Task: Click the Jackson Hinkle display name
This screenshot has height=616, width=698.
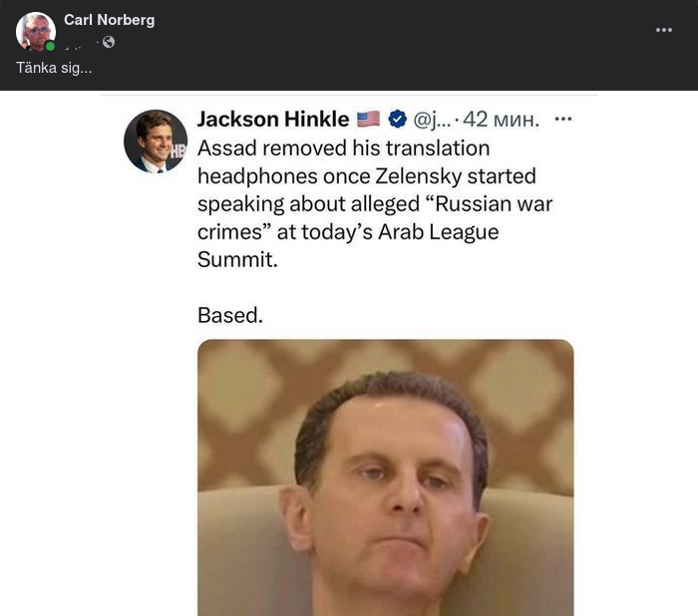Action: point(272,120)
